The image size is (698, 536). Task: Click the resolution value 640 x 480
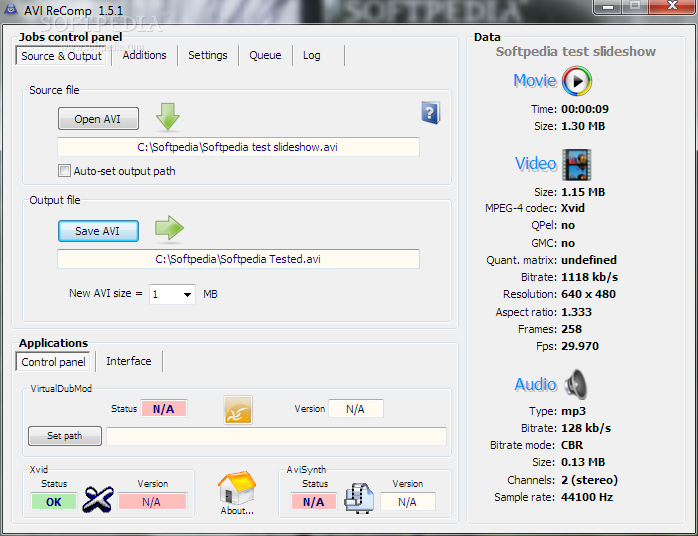coord(588,294)
